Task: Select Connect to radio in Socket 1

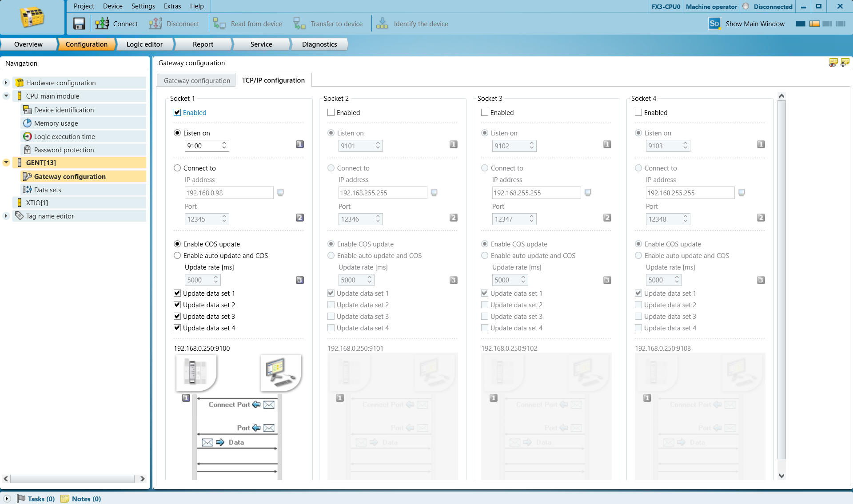Action: click(x=177, y=168)
